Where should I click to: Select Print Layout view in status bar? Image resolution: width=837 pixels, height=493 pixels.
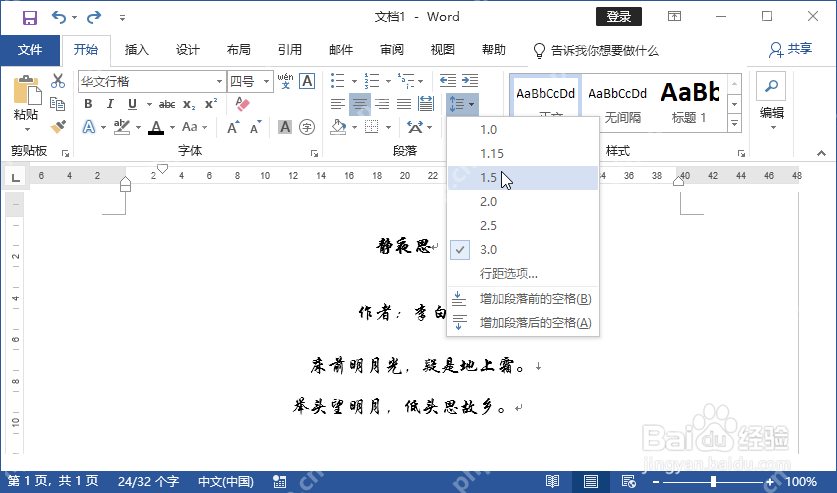(590, 481)
